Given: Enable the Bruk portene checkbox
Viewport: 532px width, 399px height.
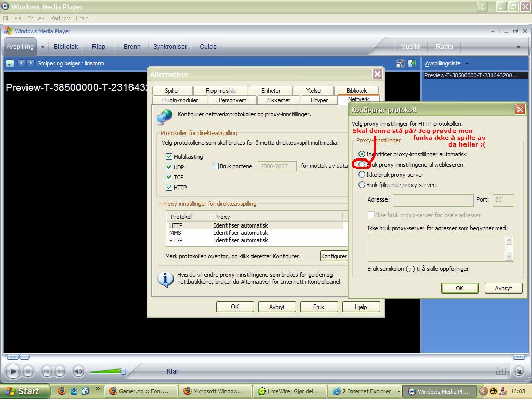Looking at the screenshot, I should pos(215,166).
